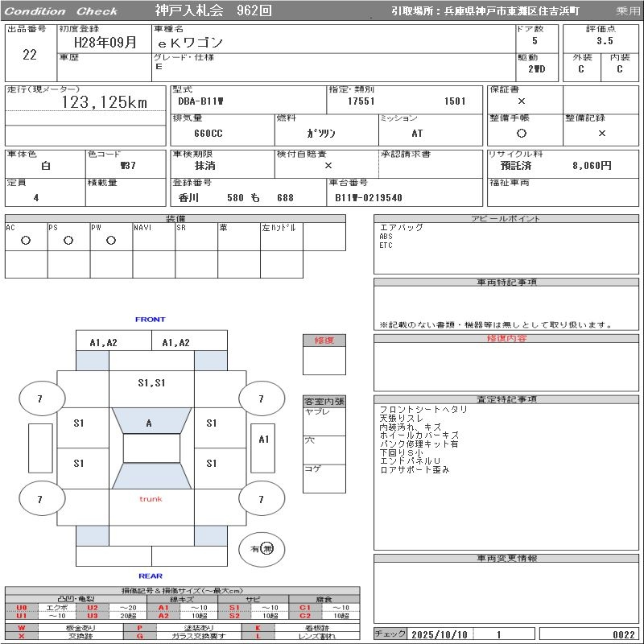Click the front-left tire circle marked 7

click(x=40, y=398)
